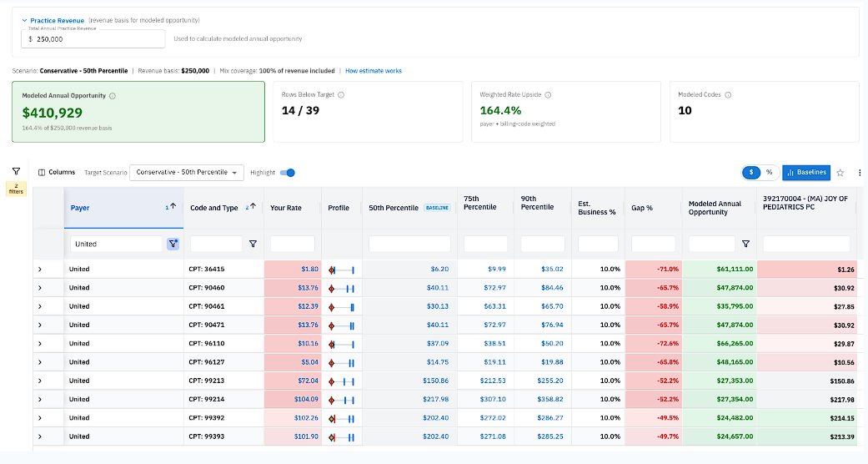Open the active Payer filter icon
The height and width of the screenshot is (464, 868).
pos(173,244)
